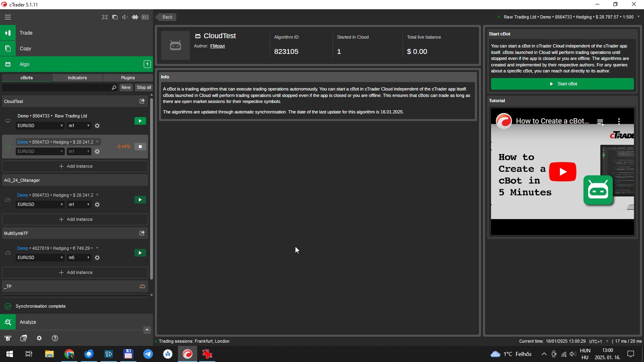Open the Analyze section
This screenshot has height=362, width=644.
pos(76,322)
